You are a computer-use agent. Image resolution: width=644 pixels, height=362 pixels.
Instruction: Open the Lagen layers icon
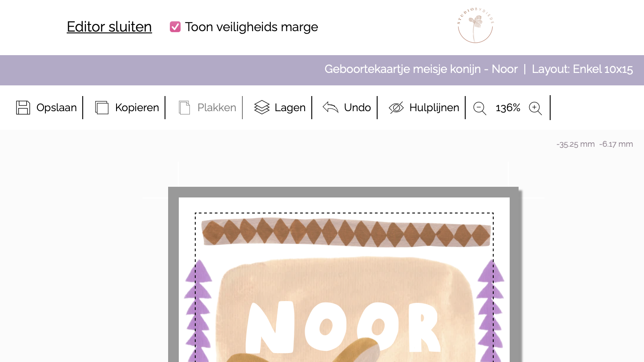262,108
